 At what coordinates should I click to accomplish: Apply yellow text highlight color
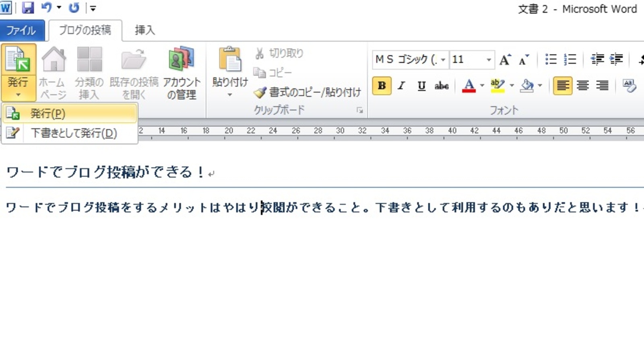(497, 86)
